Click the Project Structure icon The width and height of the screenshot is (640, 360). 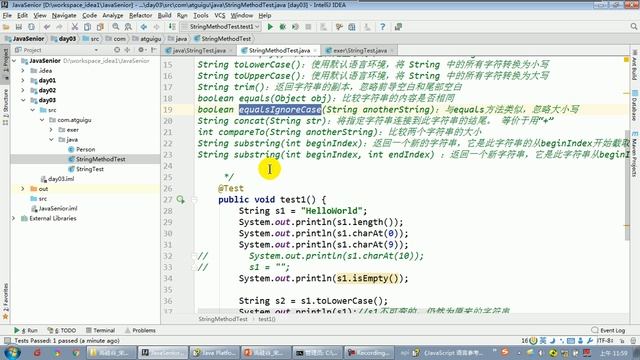click(x=352, y=27)
